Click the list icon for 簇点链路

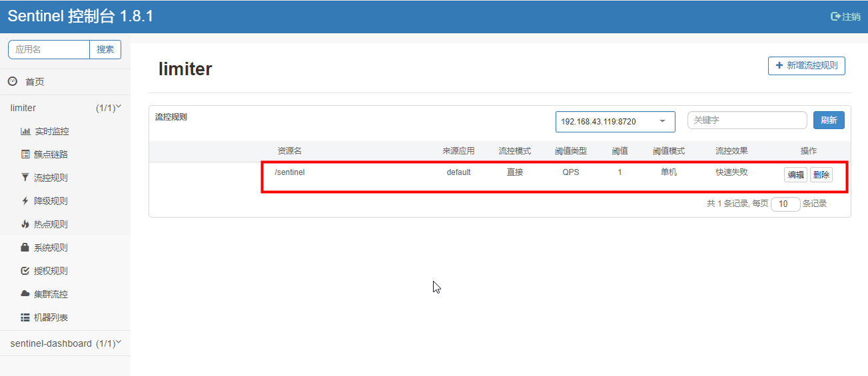25,154
